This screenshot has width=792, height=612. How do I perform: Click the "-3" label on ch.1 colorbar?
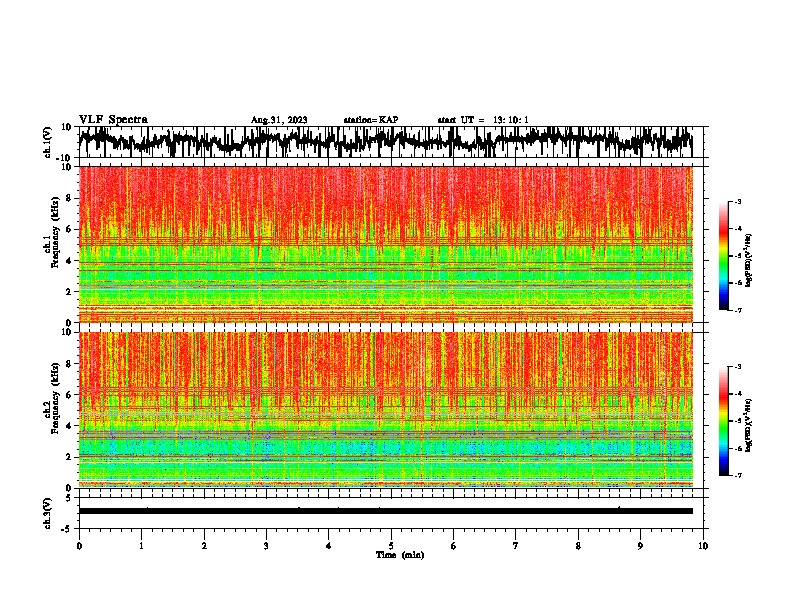coord(737,201)
